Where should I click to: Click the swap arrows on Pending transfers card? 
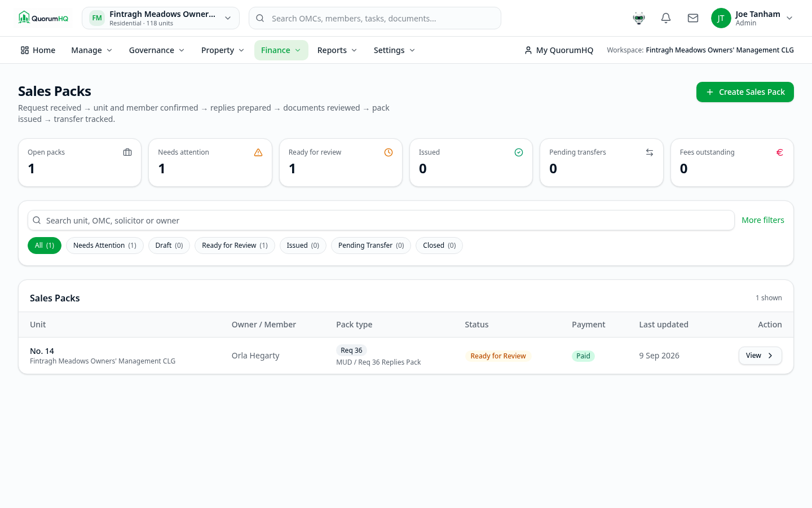click(650, 152)
